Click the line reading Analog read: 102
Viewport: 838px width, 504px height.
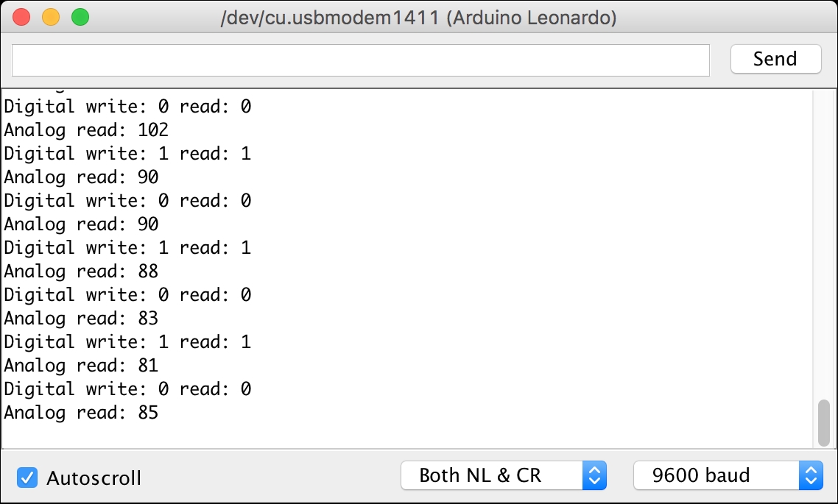pos(86,130)
